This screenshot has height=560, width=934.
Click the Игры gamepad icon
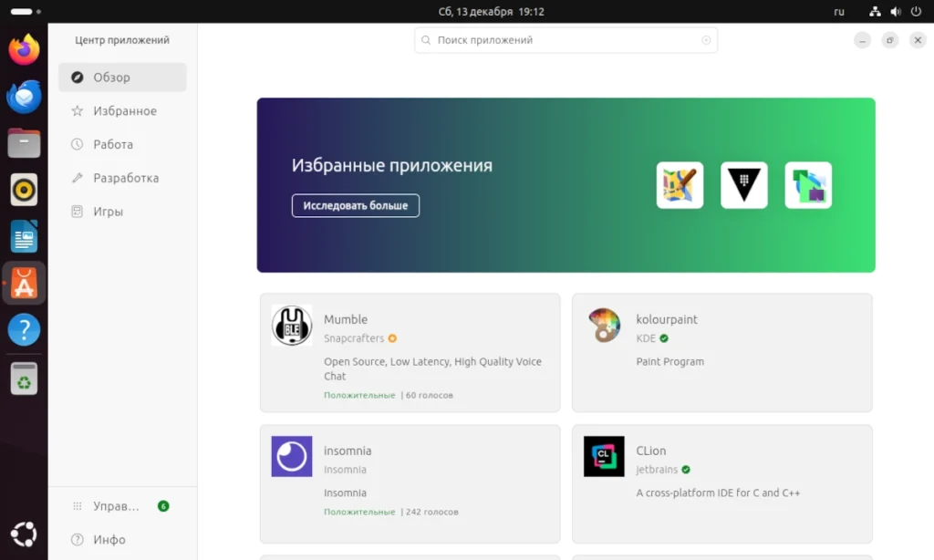77,212
